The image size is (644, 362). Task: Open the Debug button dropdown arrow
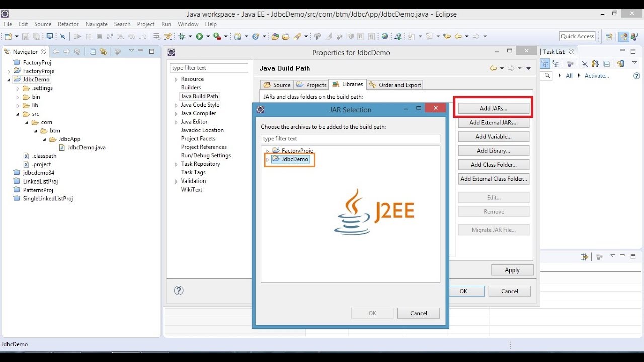(x=190, y=36)
